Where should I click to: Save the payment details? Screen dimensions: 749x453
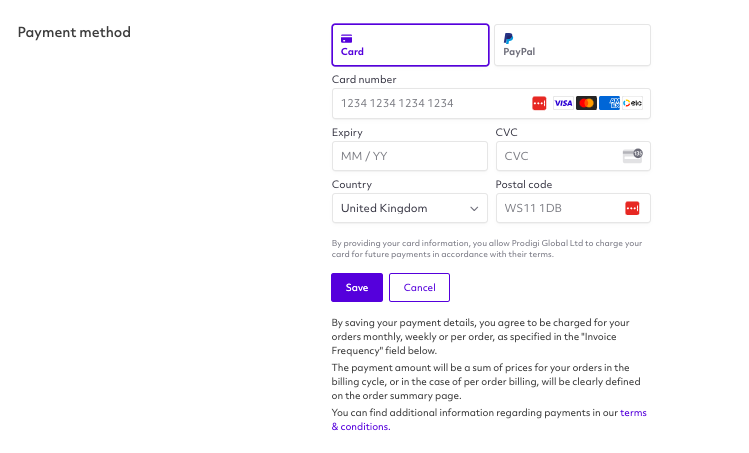[357, 288]
